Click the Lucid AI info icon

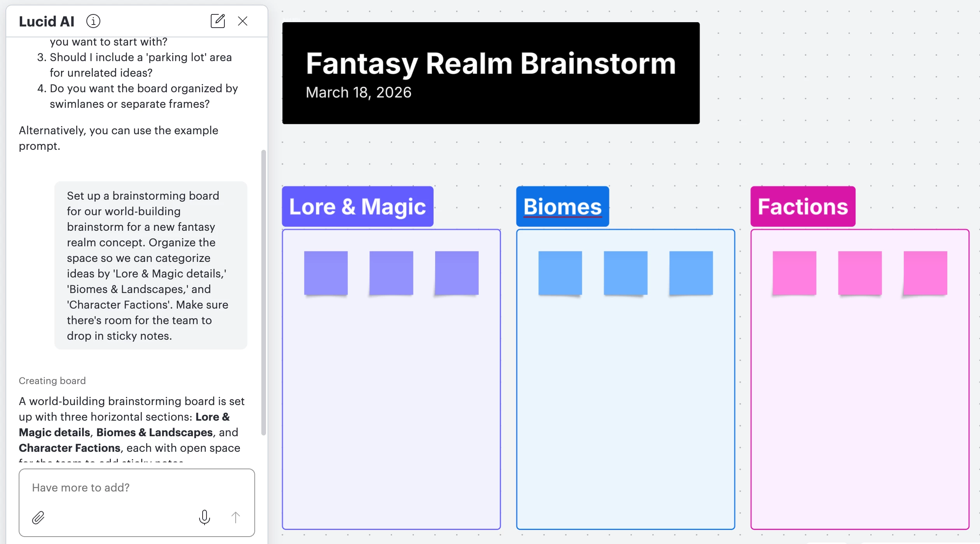coord(93,21)
